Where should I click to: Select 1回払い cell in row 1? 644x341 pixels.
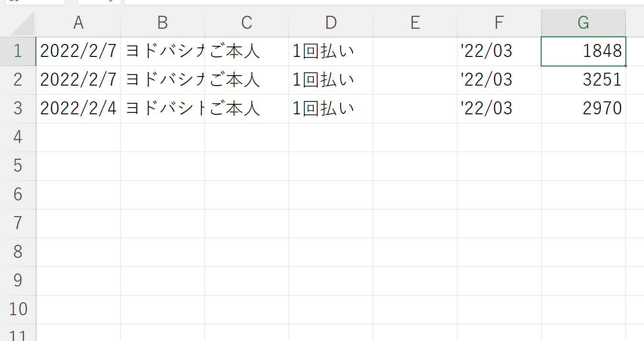(331, 51)
